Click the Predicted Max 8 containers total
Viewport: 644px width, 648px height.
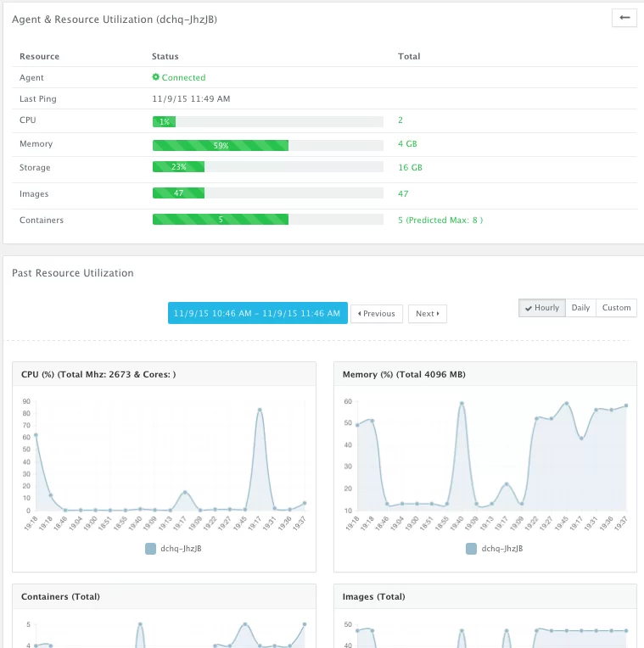(440, 220)
